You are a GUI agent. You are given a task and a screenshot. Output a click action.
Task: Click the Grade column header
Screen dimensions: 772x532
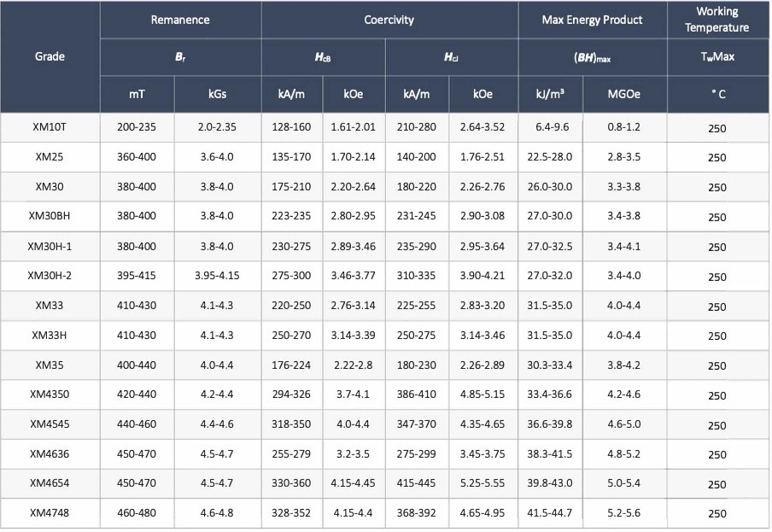coord(50,56)
